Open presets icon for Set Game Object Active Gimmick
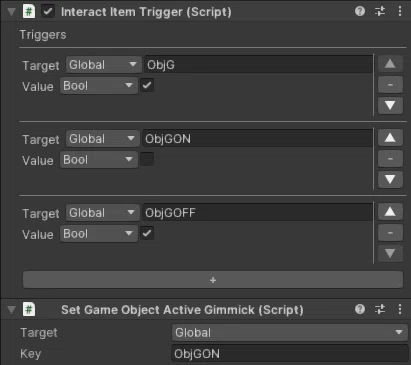 pyautogui.click(x=380, y=309)
